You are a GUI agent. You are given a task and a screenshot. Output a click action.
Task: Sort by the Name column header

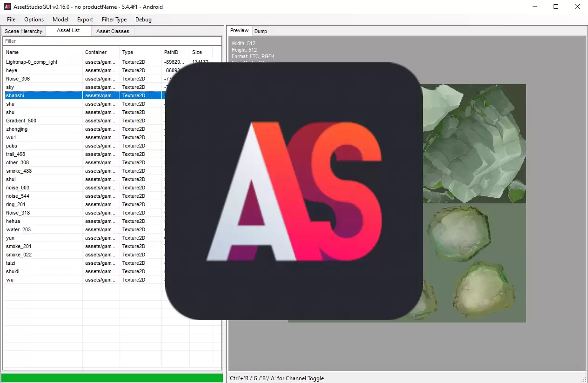(43, 52)
